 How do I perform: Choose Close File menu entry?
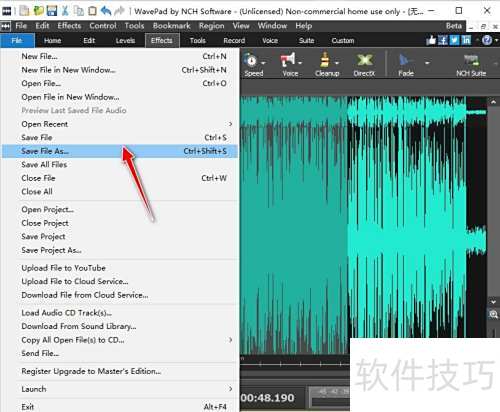tap(120, 178)
